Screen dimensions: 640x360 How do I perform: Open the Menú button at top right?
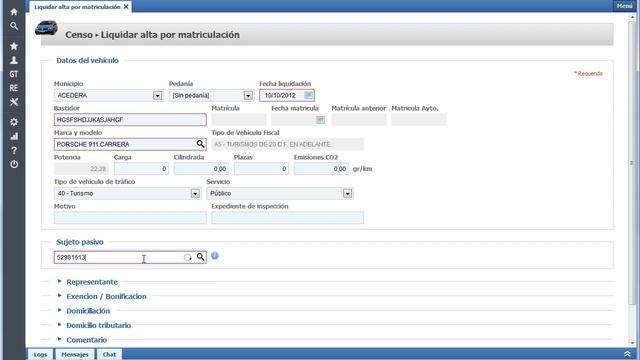[624, 6]
